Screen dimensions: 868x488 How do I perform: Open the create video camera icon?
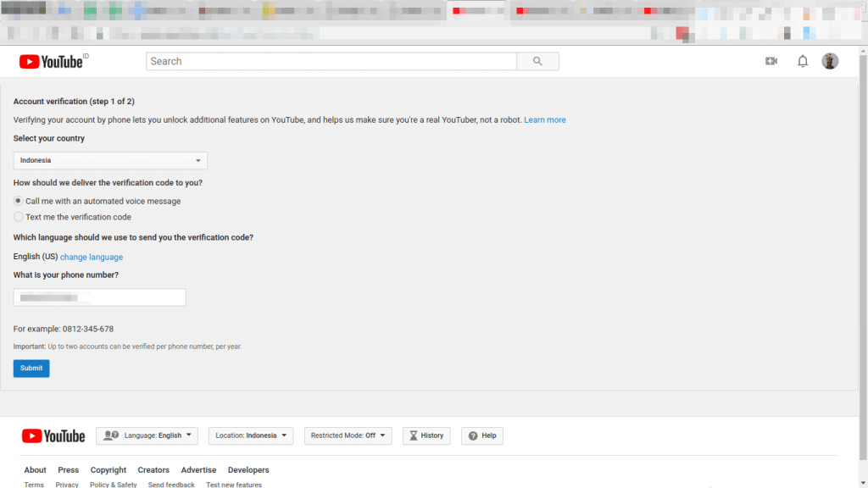(771, 61)
